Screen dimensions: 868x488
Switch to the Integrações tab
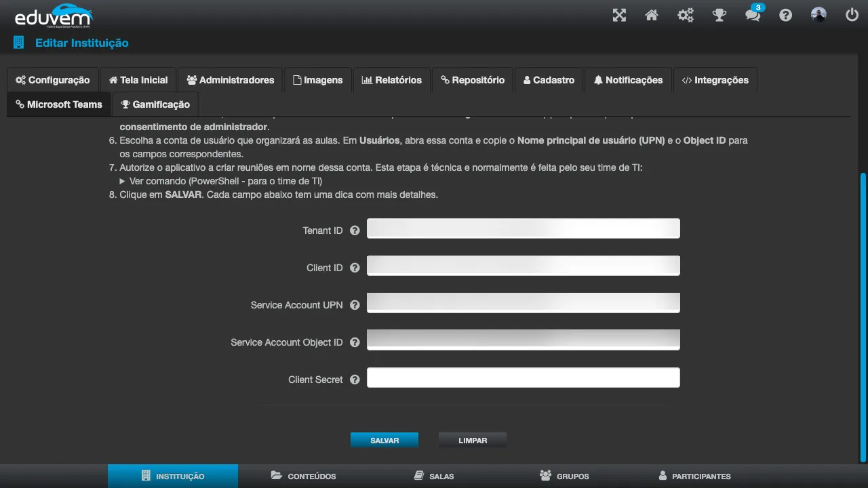tap(715, 80)
